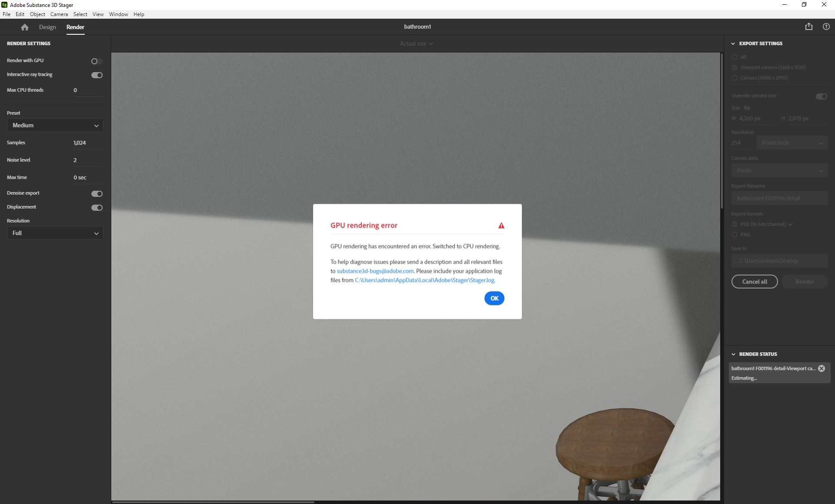Viewport: 835px width, 504px height.
Task: Expand the Export formats dropdown arrow
Action: click(790, 224)
